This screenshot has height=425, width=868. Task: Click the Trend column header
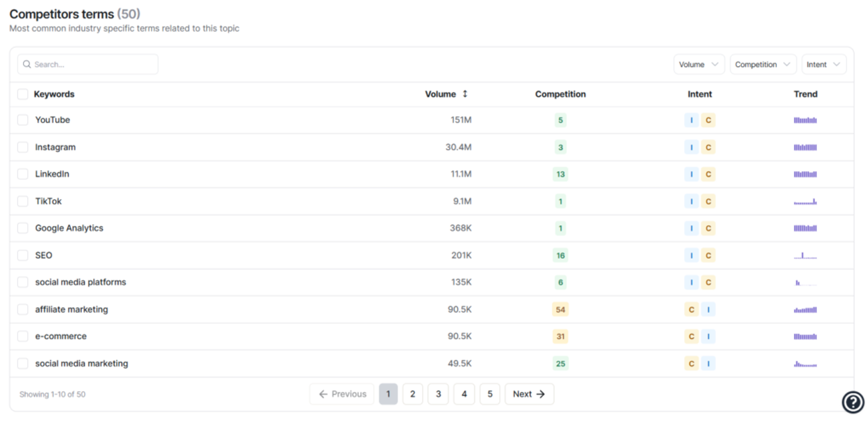[806, 94]
